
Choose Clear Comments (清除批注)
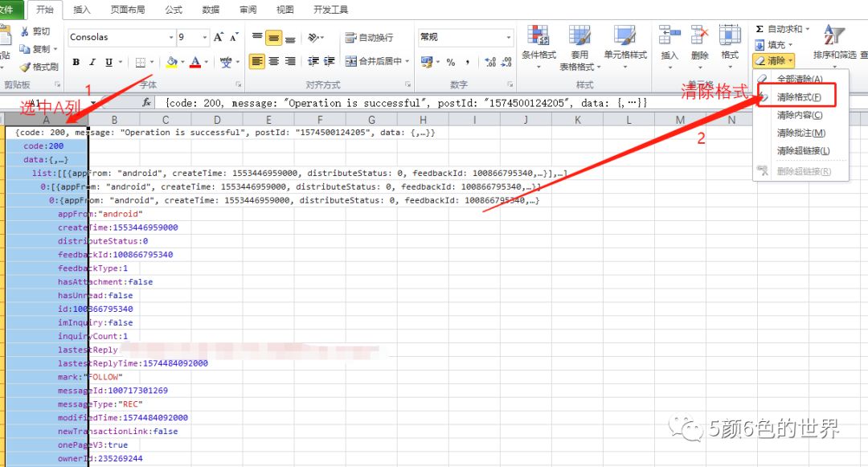click(x=800, y=133)
